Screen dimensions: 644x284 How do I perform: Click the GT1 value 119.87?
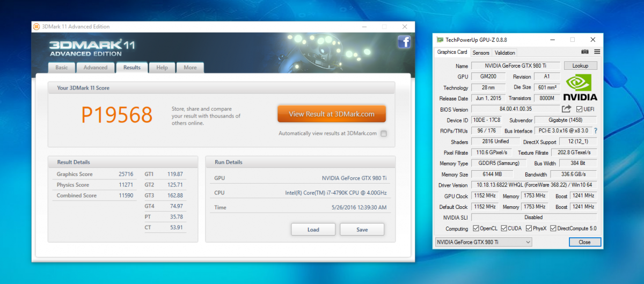[x=175, y=174]
